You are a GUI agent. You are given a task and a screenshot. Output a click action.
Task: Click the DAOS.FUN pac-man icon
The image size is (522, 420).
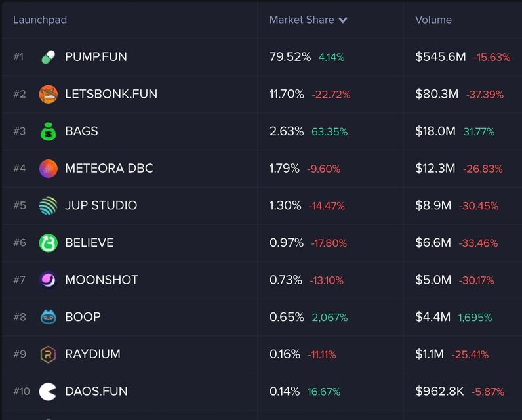coord(48,392)
